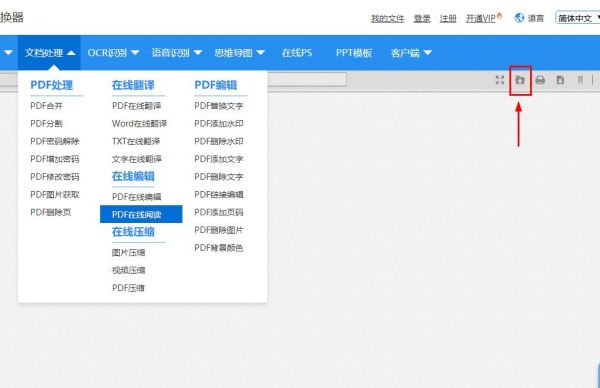Choose PDF压缩 under 在线压缩
Screen dimensions: 600x388
[x=128, y=288]
